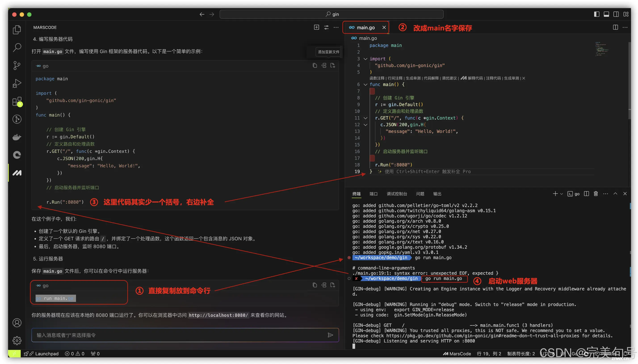Viewport: 638px width, 364px height.
Task: Click the 制表符长度: 2 indentation setting
Action: (521, 354)
